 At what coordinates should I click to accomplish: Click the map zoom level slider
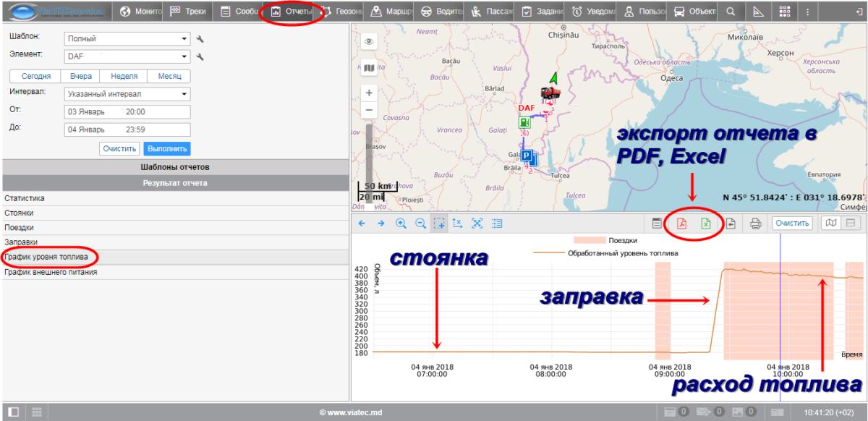click(370, 156)
